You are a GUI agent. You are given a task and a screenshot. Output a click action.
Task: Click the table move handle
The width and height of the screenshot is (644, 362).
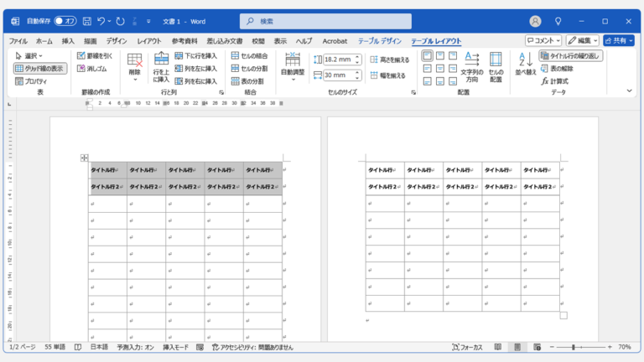[x=84, y=158]
